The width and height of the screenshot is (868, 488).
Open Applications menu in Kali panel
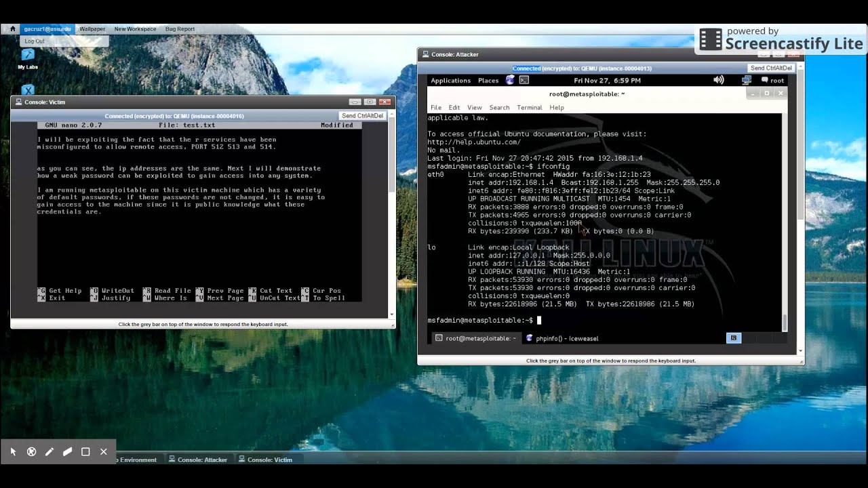(450, 81)
